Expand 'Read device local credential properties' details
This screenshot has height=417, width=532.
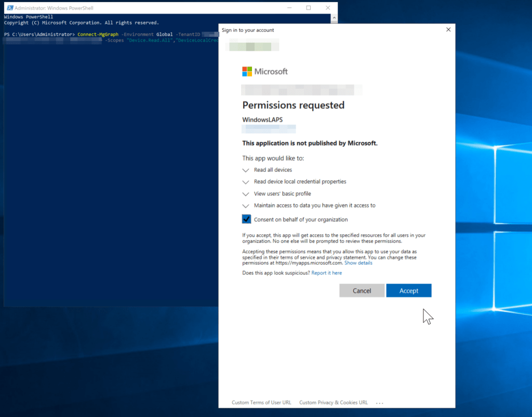pyautogui.click(x=246, y=182)
